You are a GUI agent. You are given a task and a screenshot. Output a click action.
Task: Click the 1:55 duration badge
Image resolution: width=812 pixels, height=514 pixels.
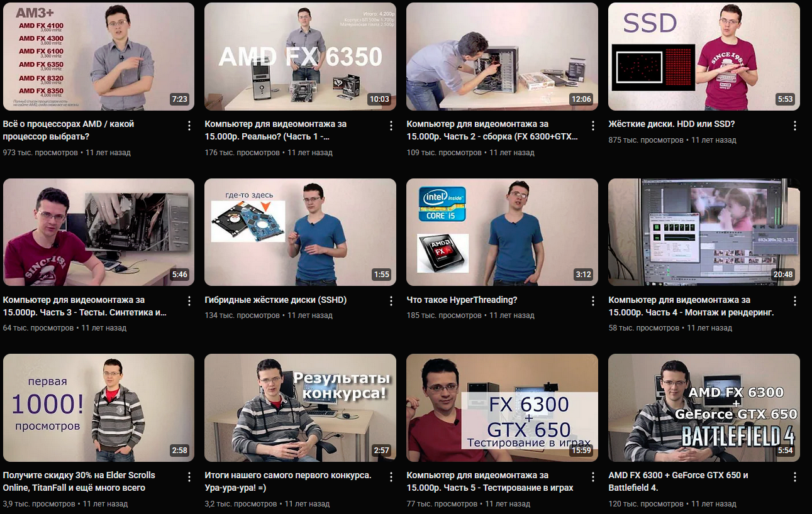click(382, 275)
